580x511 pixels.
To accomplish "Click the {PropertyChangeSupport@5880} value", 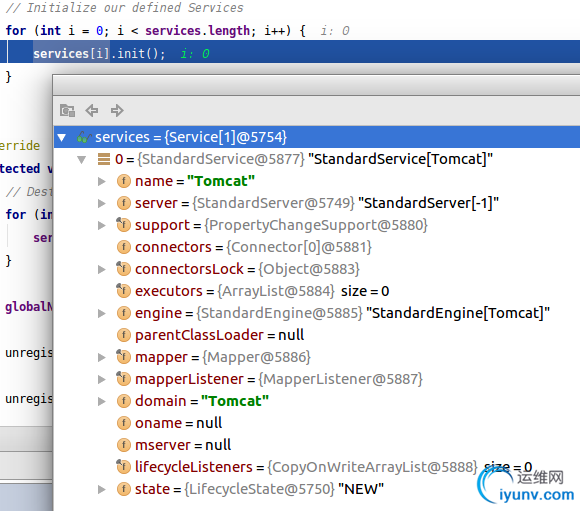I will (x=316, y=225).
